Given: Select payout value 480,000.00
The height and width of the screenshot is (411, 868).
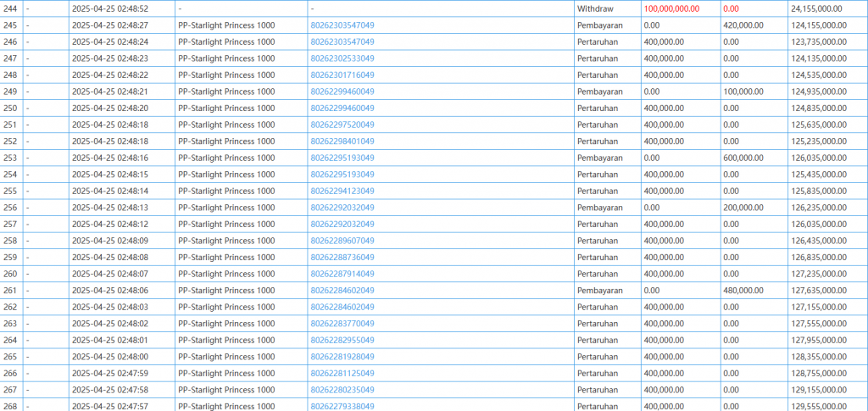Looking at the screenshot, I should point(743,291).
